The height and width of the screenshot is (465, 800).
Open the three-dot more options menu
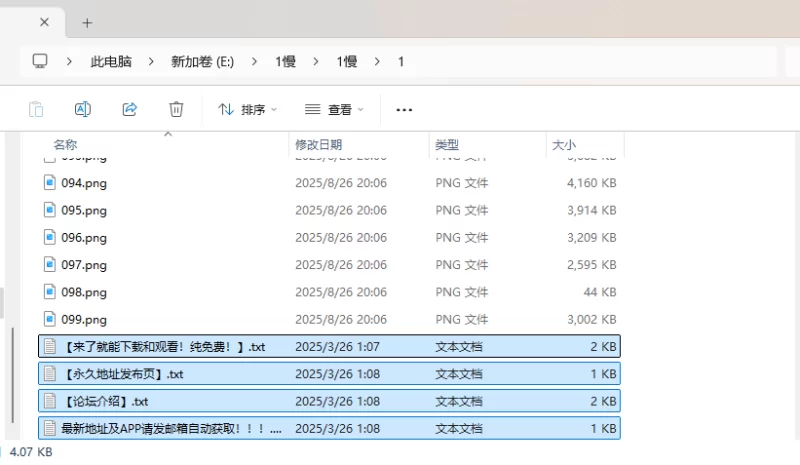[404, 109]
